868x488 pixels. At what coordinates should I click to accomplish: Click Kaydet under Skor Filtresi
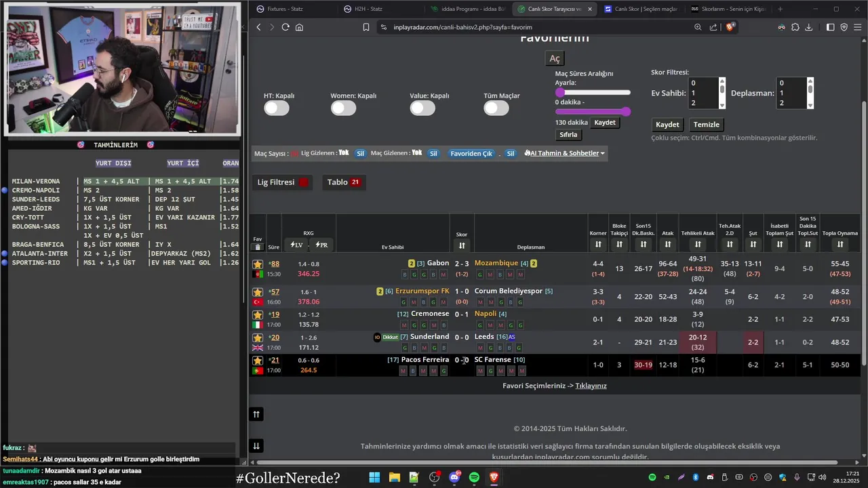(x=667, y=125)
